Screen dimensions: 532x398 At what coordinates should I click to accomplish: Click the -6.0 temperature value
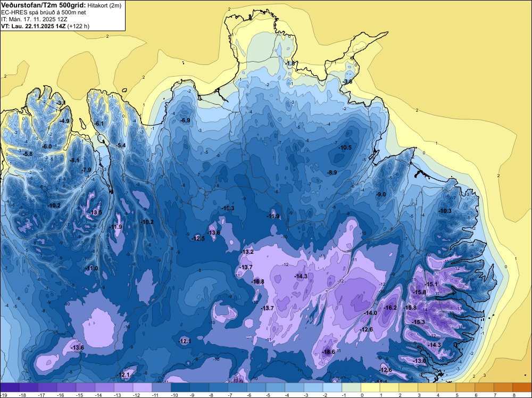pyautogui.click(x=46, y=146)
